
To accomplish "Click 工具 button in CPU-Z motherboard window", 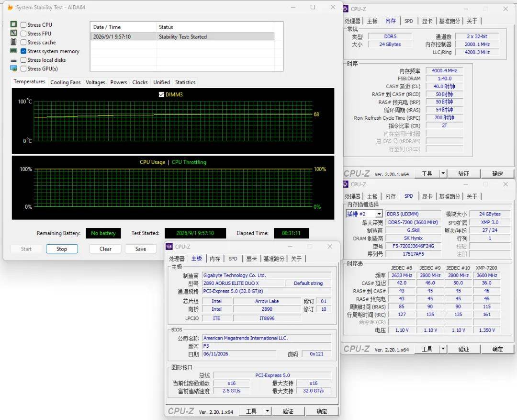I will coord(251,411).
